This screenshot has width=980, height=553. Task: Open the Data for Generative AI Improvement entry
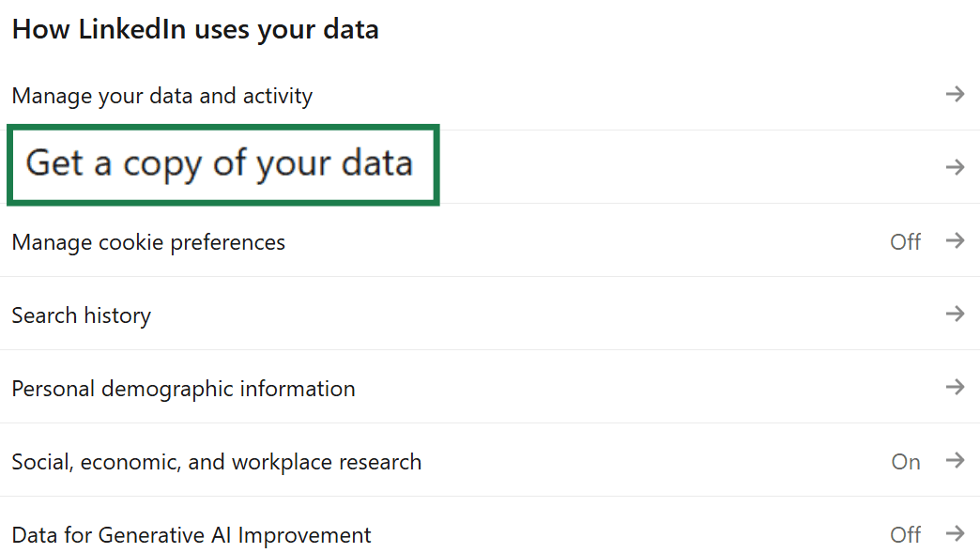pos(191,534)
